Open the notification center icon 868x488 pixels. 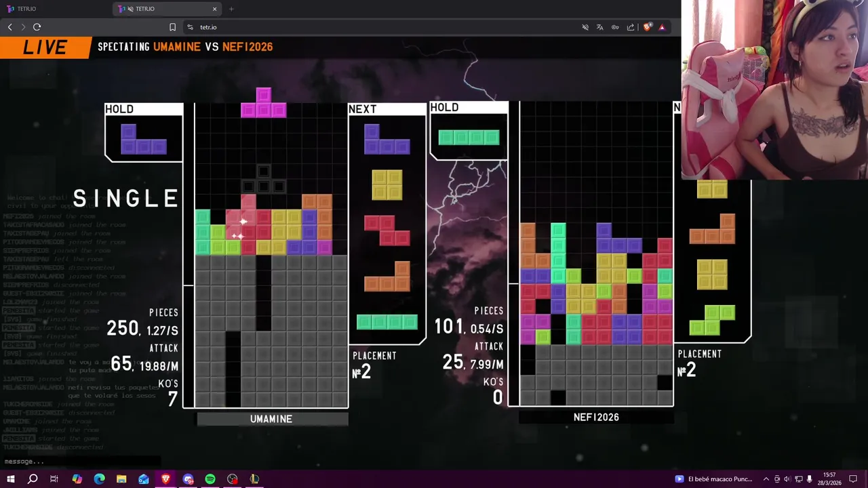852,479
